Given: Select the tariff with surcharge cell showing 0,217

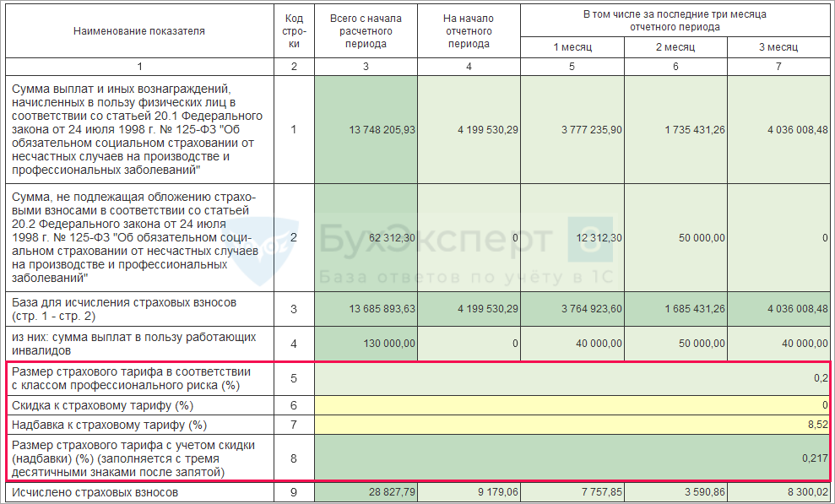Looking at the screenshot, I should click(x=572, y=457).
